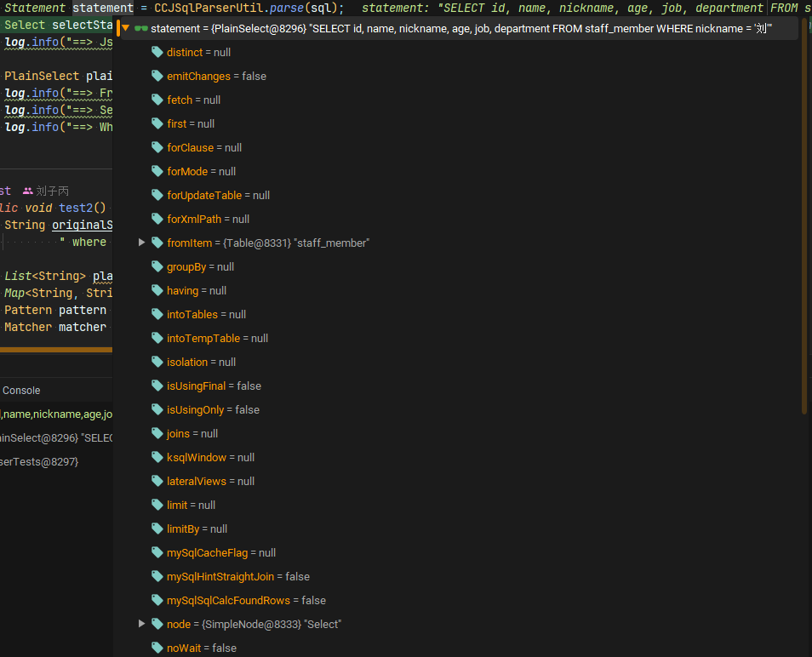812x657 pixels.
Task: Click the serTests@8297 reference in console
Action: tap(37, 461)
